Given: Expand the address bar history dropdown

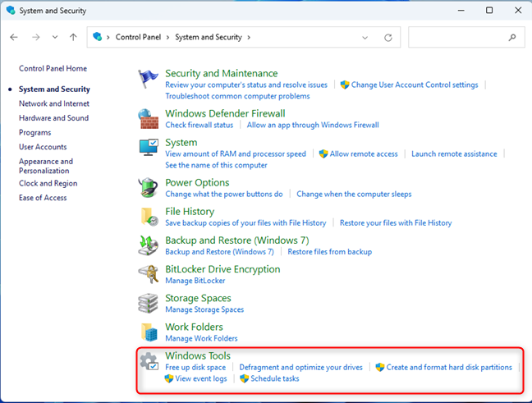Looking at the screenshot, I should [x=365, y=38].
